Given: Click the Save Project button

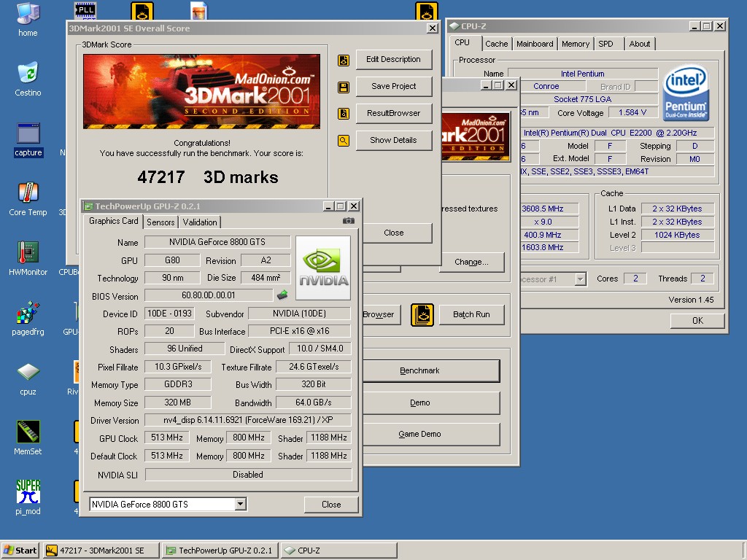Looking at the screenshot, I should [393, 86].
